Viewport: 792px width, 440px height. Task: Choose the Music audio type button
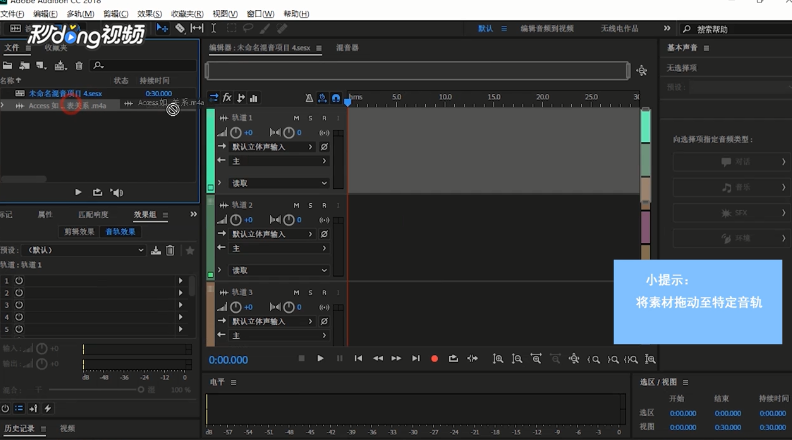[x=732, y=187]
